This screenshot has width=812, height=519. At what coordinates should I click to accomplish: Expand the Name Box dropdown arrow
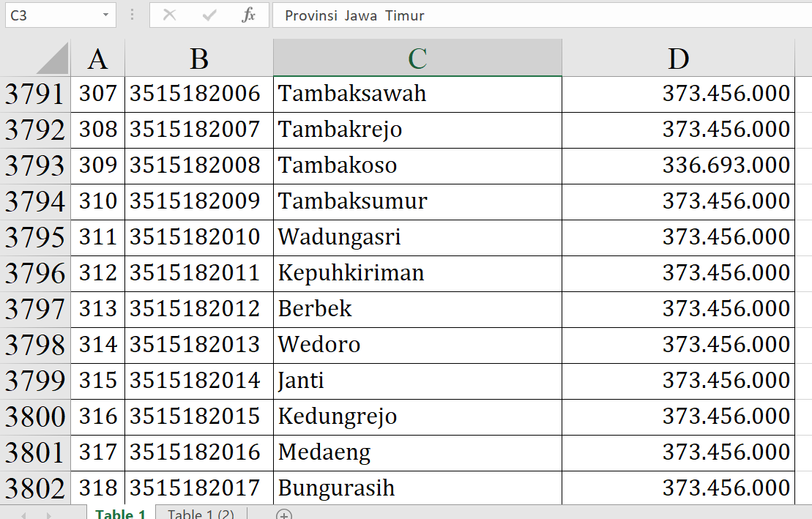tap(106, 15)
